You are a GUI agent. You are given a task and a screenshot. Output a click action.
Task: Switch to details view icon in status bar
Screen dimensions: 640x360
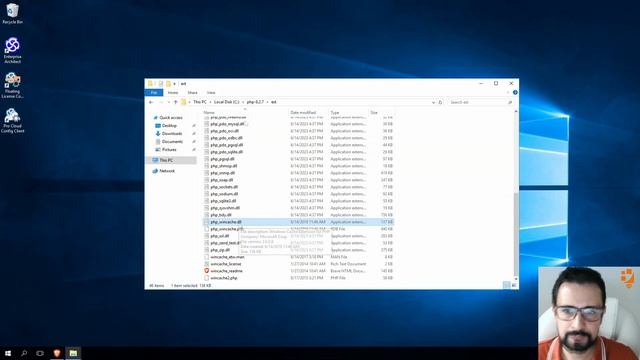[507, 285]
